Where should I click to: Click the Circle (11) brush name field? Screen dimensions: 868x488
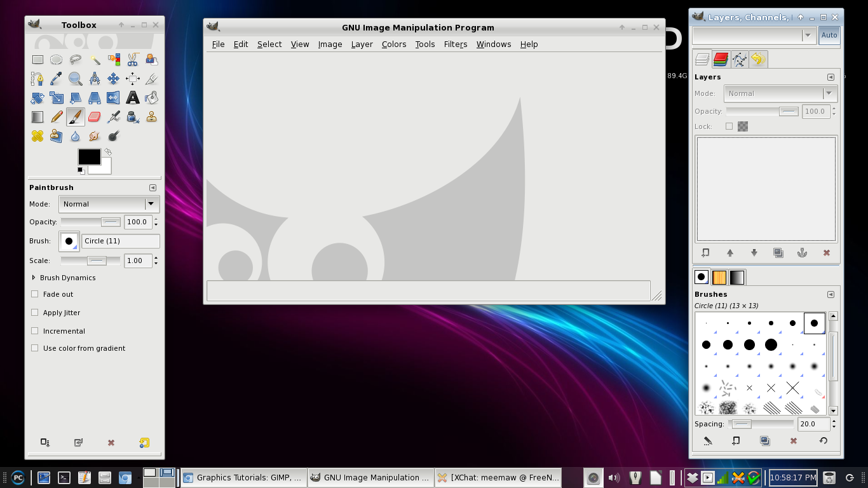pyautogui.click(x=121, y=241)
